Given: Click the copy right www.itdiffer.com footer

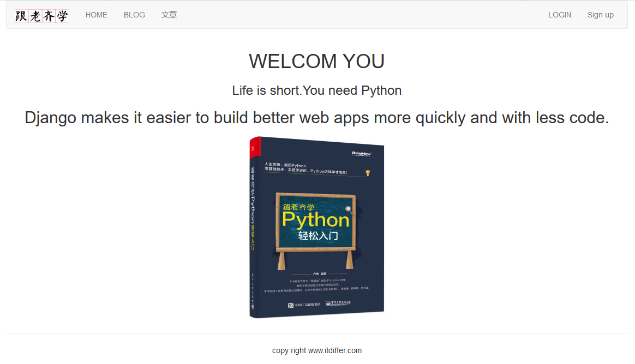Looking at the screenshot, I should pos(317,351).
